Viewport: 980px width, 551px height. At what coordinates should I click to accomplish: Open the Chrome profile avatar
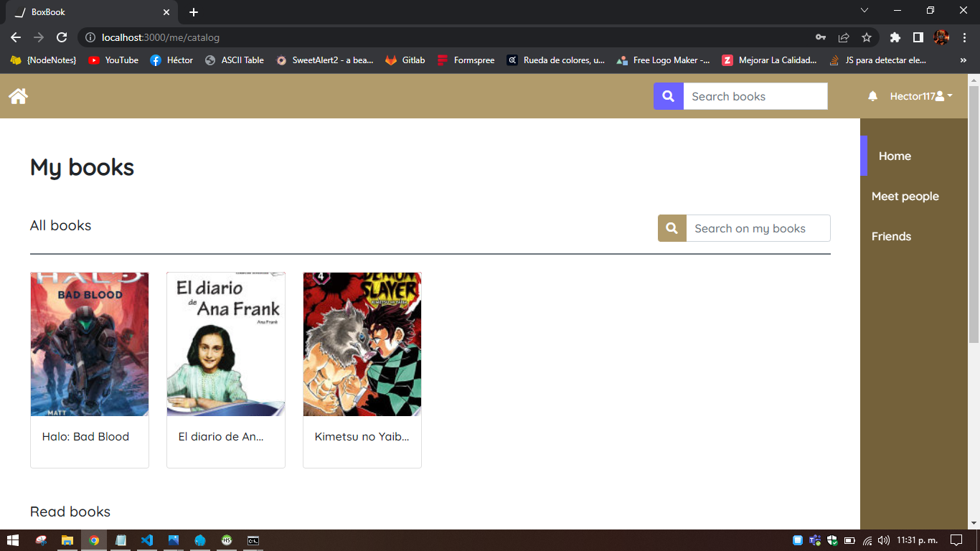click(x=941, y=37)
